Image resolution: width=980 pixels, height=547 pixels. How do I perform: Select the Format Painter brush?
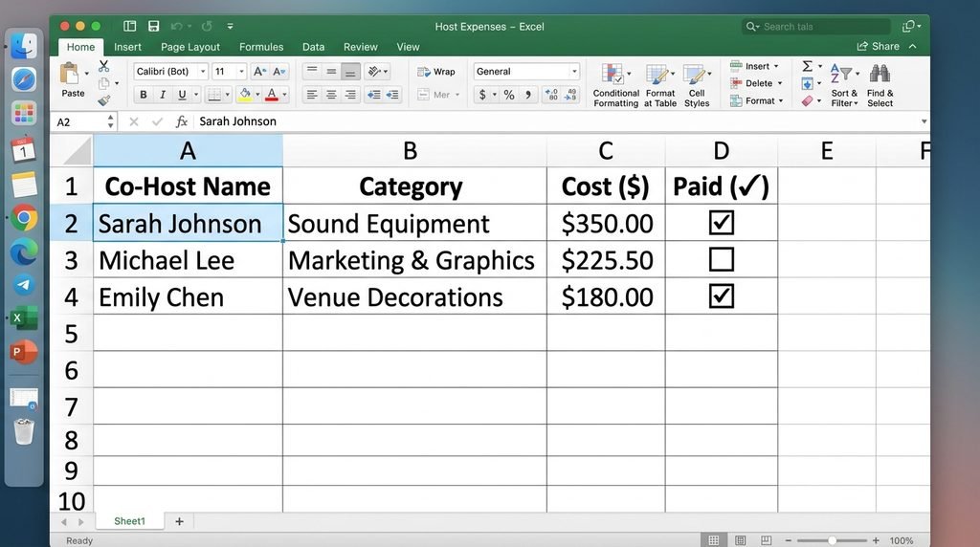pyautogui.click(x=103, y=99)
